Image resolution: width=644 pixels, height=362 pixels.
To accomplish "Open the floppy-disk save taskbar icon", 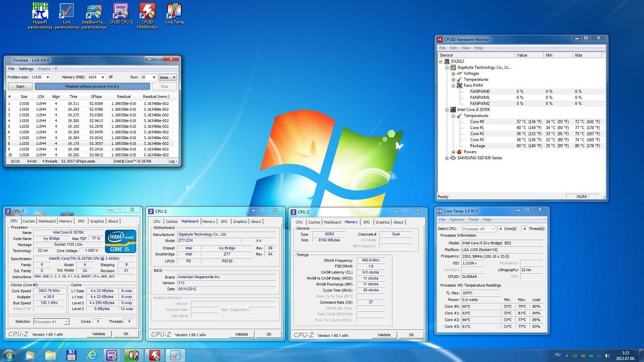I will coord(71,355).
